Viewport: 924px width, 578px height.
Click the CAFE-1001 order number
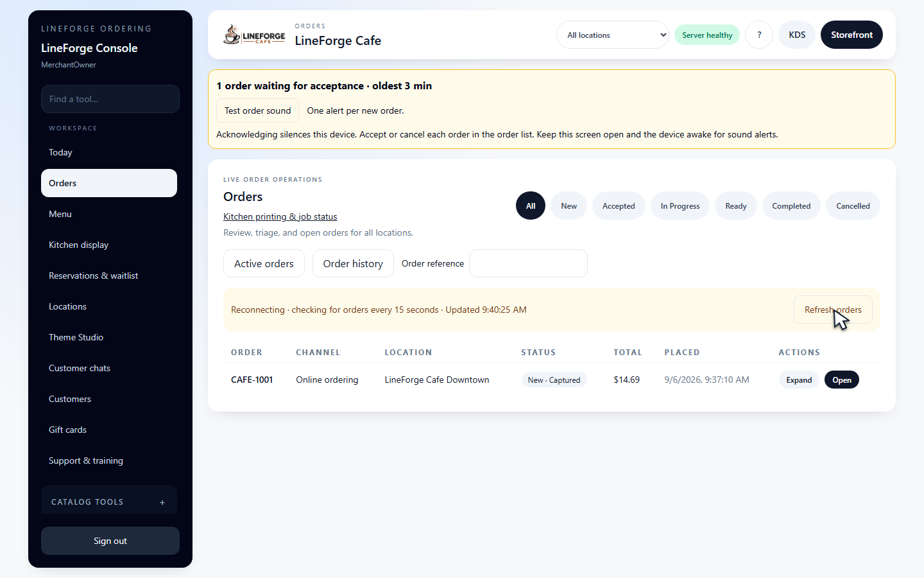click(x=252, y=380)
